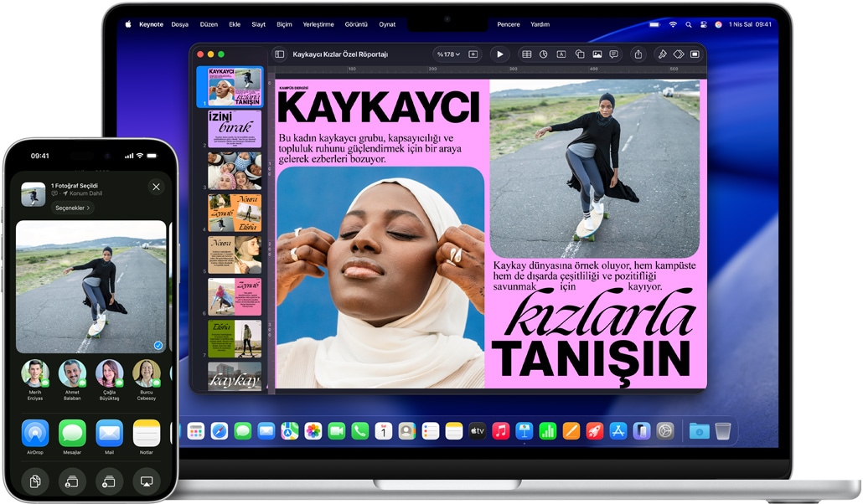Add a comment with the speech bubble icon
Screen dimensions: 863x504
pyautogui.click(x=613, y=54)
